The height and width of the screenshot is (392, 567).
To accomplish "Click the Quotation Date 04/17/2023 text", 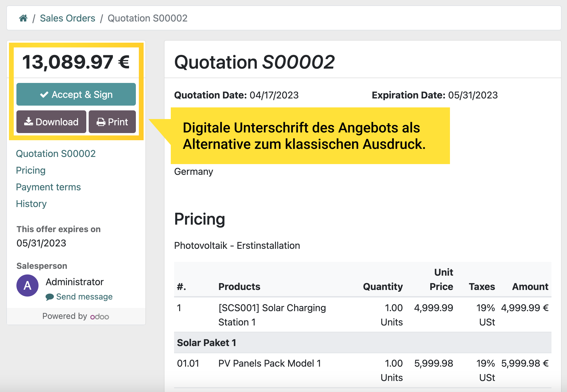I will click(x=236, y=95).
